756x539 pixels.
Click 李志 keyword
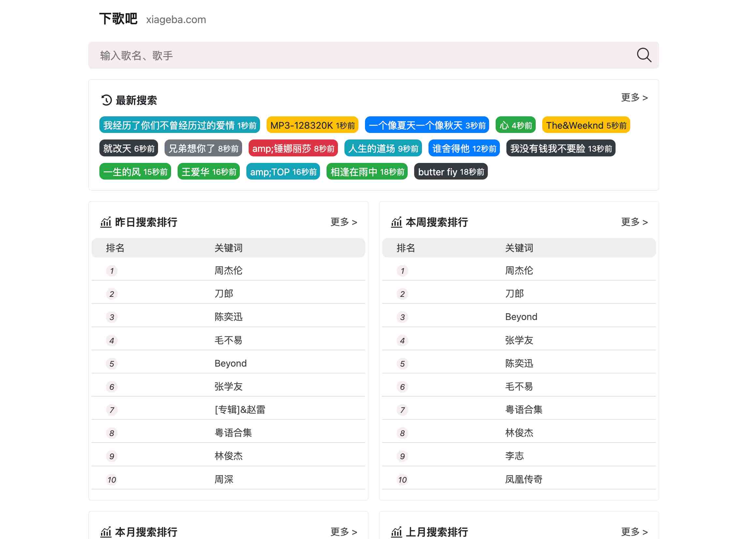click(x=515, y=456)
